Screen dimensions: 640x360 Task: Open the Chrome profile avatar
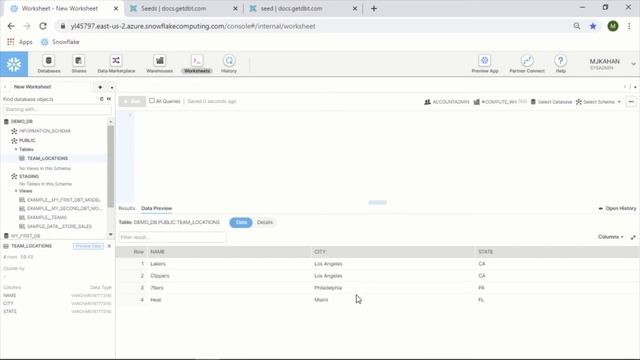(x=613, y=26)
